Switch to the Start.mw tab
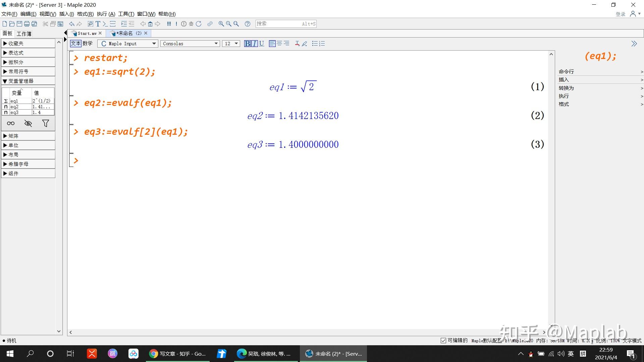The height and width of the screenshot is (362, 644). click(87, 33)
